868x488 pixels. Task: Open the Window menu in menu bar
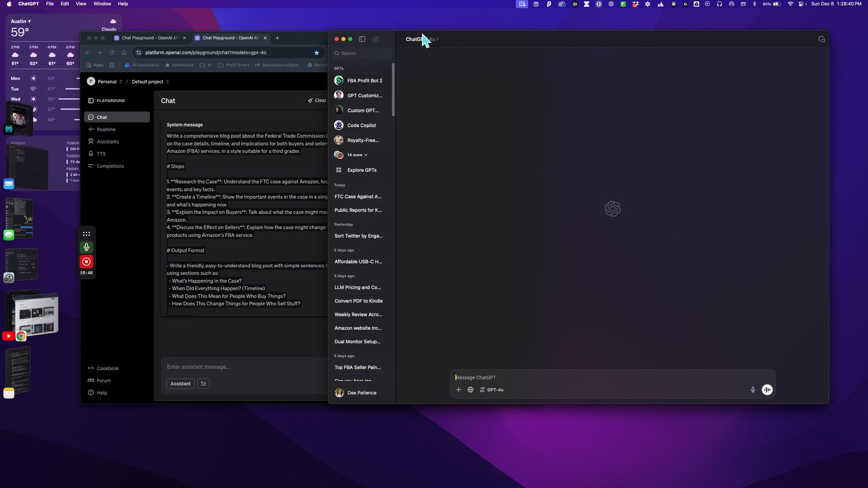tap(102, 4)
